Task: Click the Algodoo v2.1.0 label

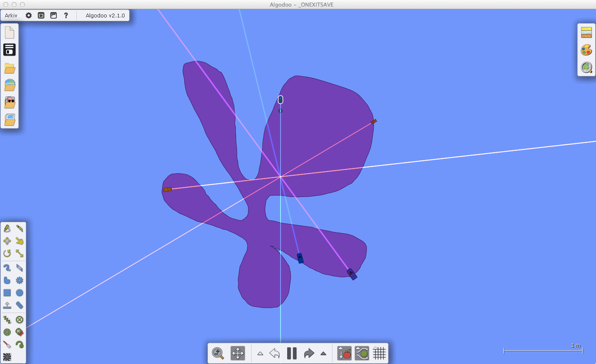Action: [105, 15]
